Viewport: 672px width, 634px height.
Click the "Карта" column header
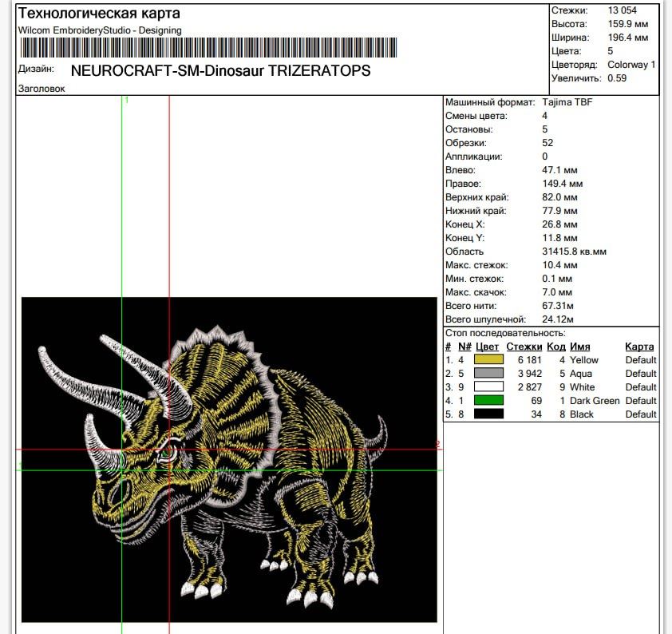click(x=639, y=347)
